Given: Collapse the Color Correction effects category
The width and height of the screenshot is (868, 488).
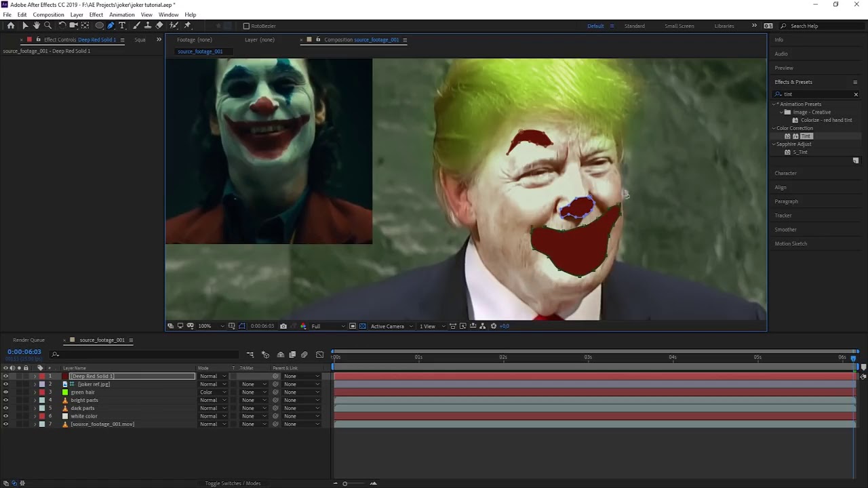Looking at the screenshot, I should pos(774,128).
